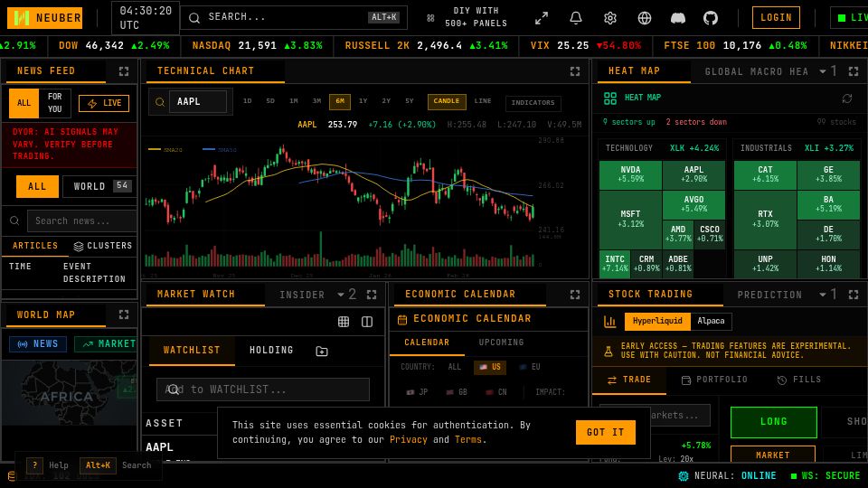Click the news search magnifier icon

tap(14, 221)
